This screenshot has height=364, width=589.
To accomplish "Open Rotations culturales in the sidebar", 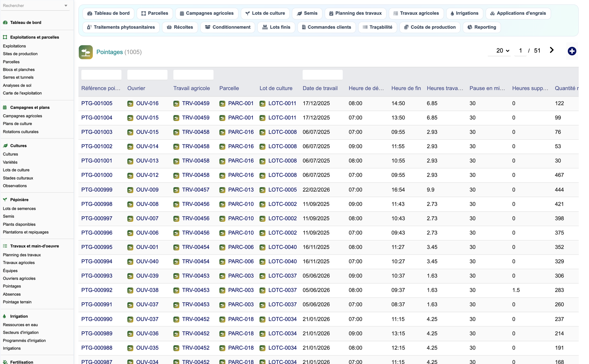I will tap(21, 132).
